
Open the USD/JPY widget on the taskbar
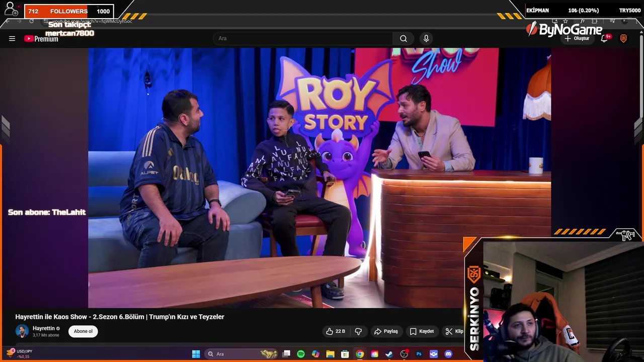(19, 353)
